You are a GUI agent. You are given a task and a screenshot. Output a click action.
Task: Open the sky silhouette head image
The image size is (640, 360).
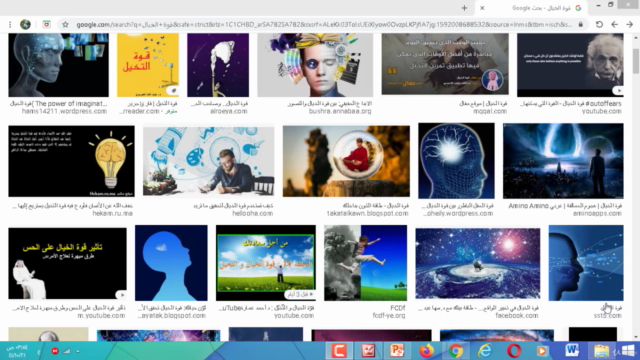pyautogui.click(x=171, y=263)
